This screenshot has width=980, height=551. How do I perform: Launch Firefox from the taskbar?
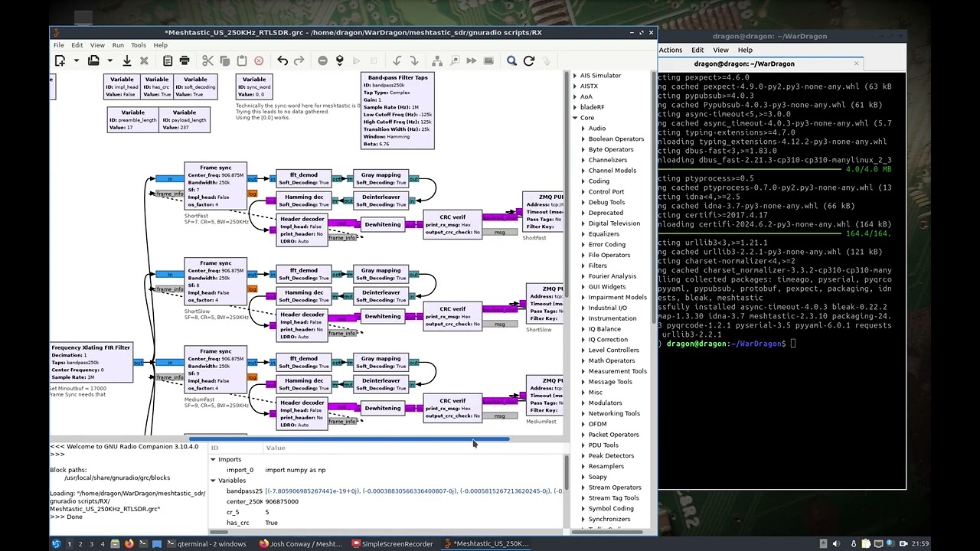[x=129, y=544]
